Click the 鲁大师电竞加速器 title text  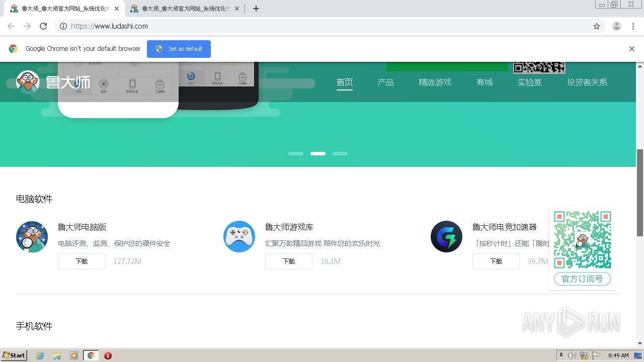[x=505, y=227]
